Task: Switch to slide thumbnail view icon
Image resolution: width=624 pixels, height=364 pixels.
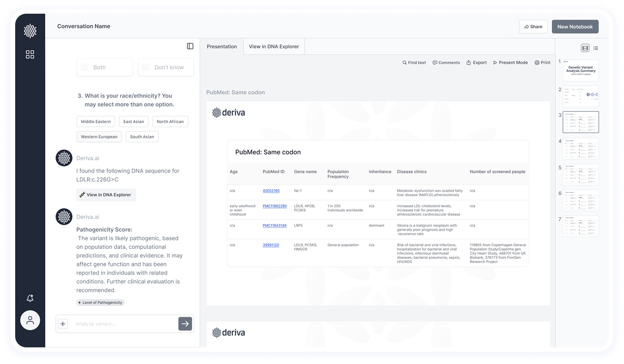Action: coord(585,48)
